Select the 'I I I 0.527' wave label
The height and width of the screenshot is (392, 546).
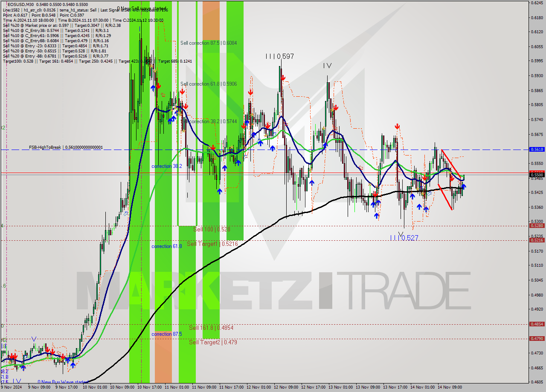(404, 238)
